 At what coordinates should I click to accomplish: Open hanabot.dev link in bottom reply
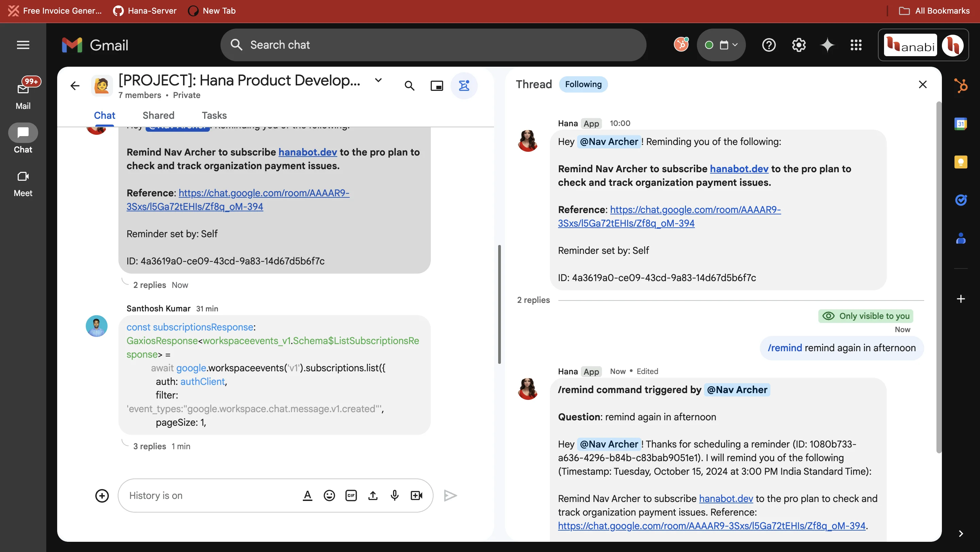point(726,499)
